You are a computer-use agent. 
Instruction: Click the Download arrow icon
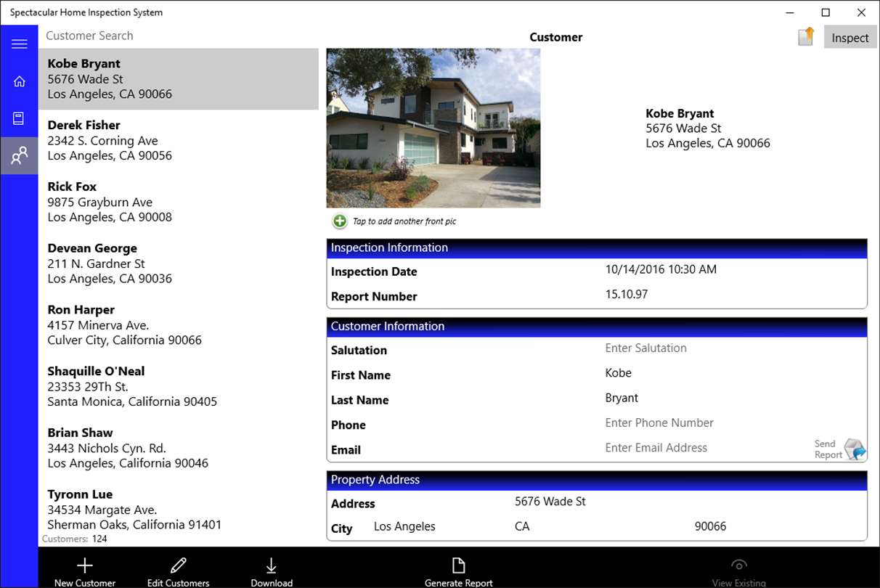(x=272, y=571)
